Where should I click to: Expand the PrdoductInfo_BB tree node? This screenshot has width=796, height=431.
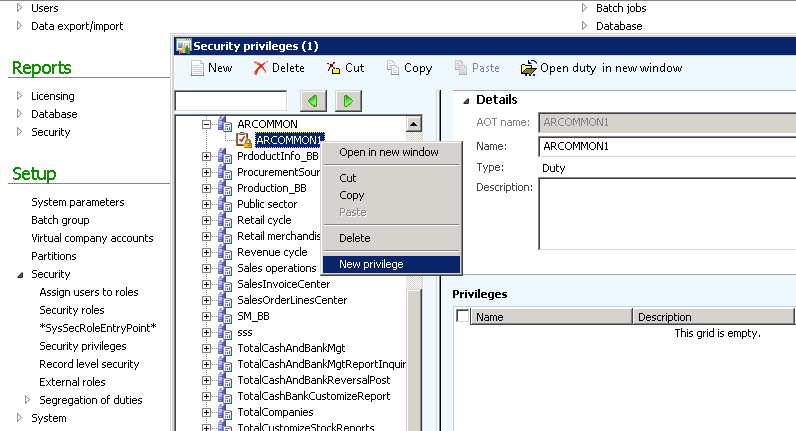pyautogui.click(x=206, y=156)
